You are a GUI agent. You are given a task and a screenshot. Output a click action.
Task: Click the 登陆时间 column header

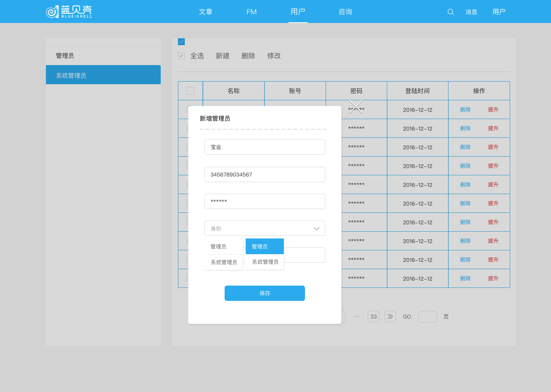tap(417, 91)
